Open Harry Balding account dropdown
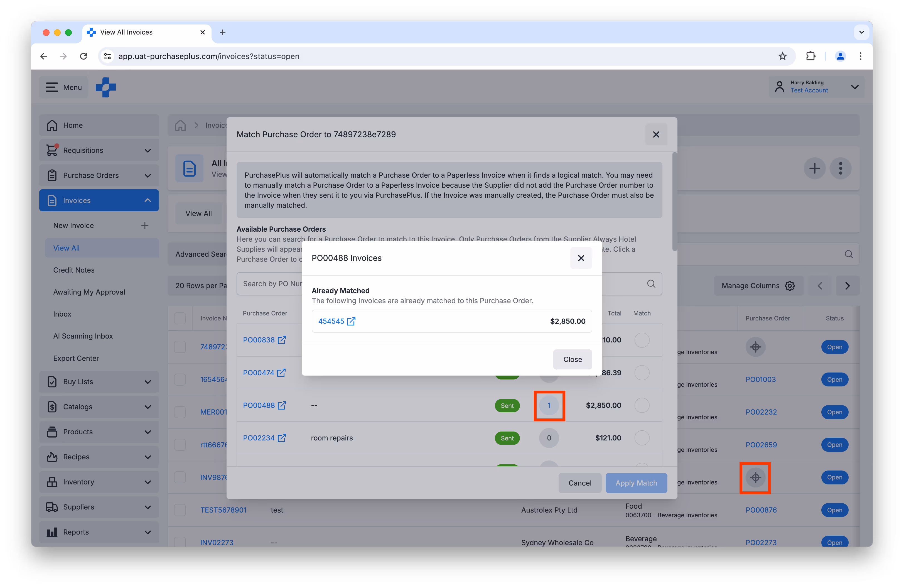This screenshot has width=904, height=588. click(855, 87)
